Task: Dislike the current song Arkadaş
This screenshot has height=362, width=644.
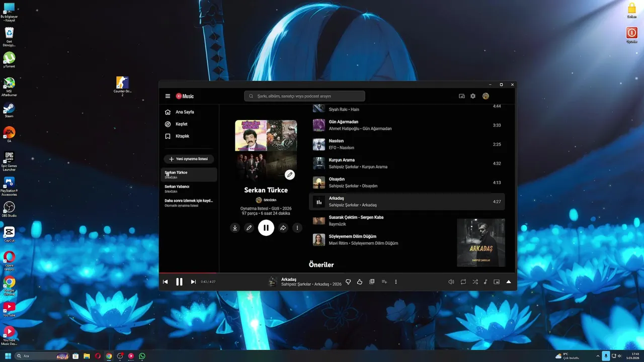Action: (x=348, y=282)
